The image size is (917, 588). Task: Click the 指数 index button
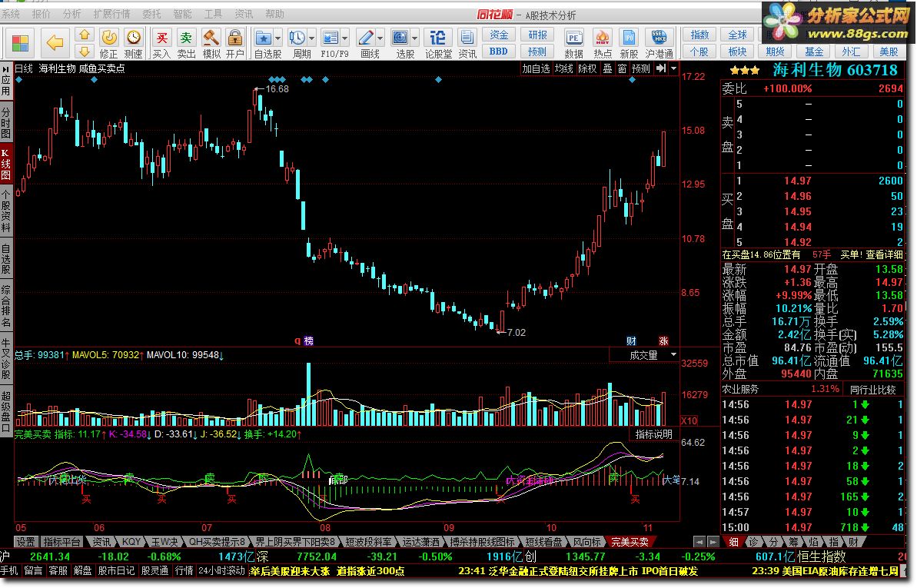(x=699, y=35)
